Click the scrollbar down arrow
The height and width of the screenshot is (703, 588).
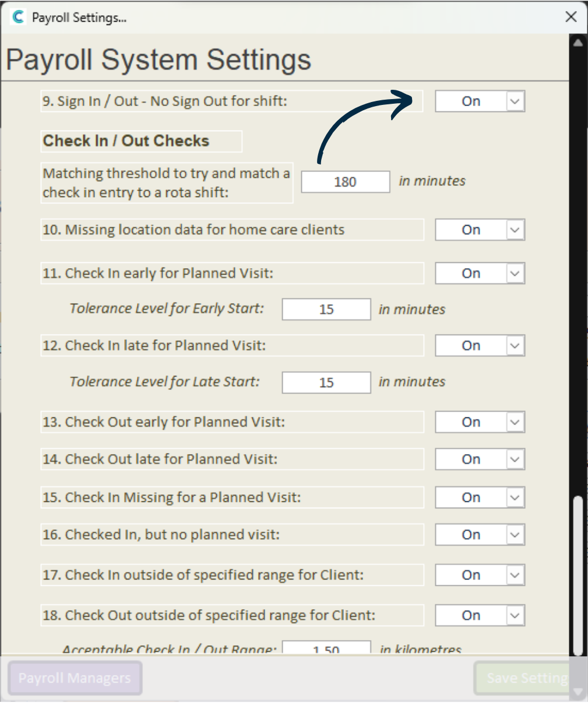pyautogui.click(x=578, y=691)
